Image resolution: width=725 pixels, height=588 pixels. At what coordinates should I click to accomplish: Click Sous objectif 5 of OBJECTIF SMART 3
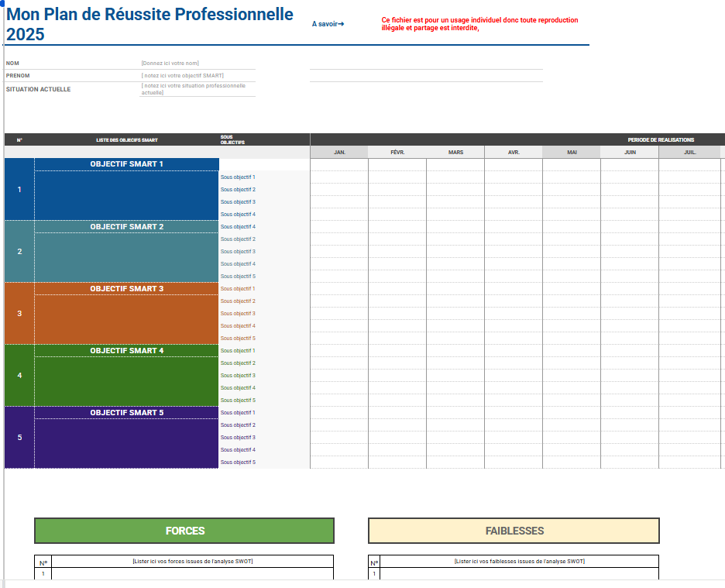tap(237, 338)
